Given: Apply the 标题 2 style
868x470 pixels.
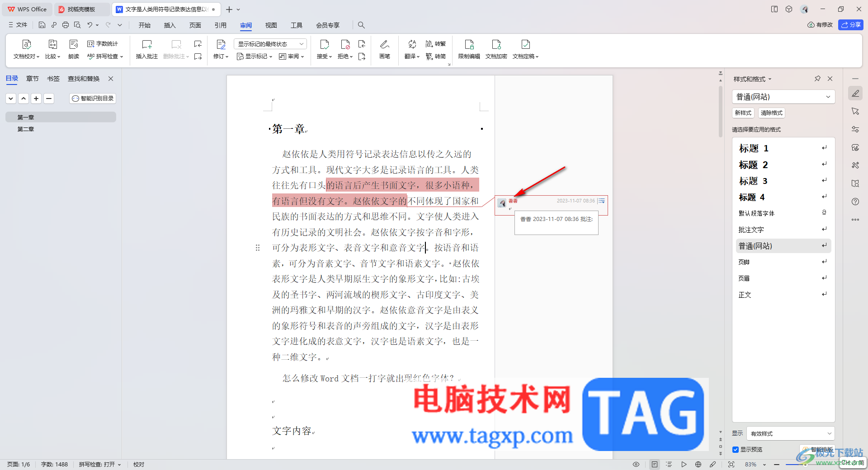Looking at the screenshot, I should (x=783, y=165).
